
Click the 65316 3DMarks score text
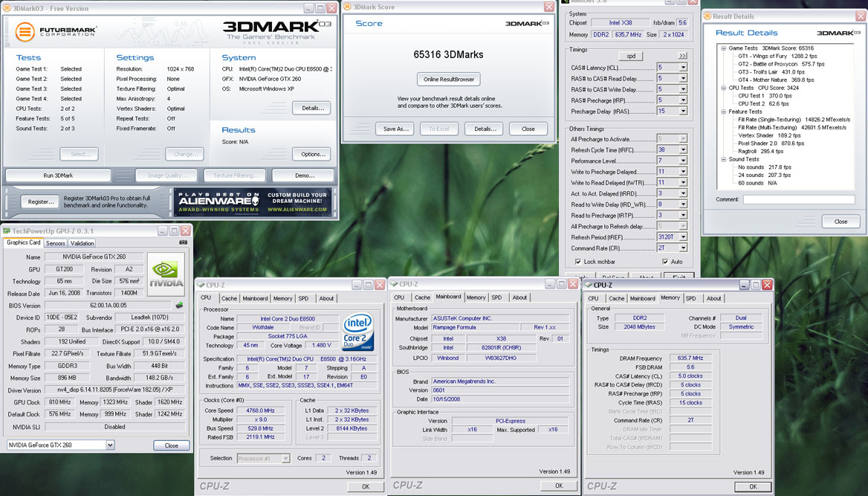click(448, 54)
